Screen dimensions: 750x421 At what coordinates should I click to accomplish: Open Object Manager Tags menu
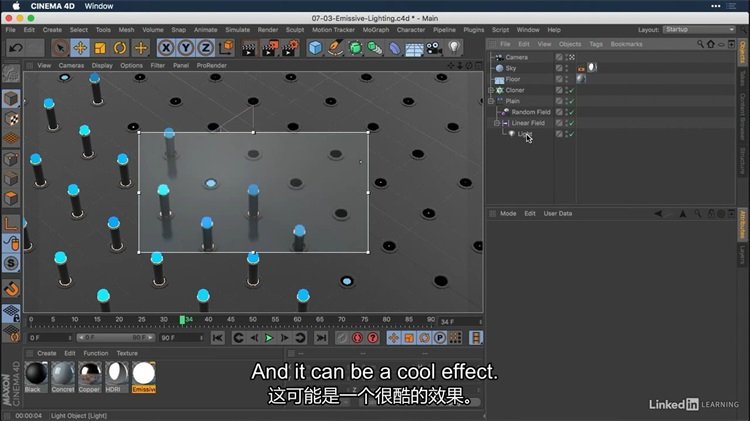[596, 44]
